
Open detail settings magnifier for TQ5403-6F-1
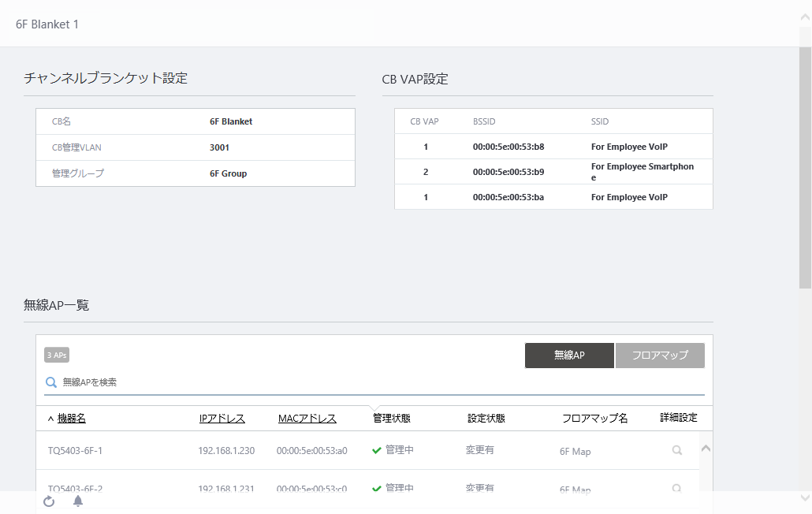(x=677, y=450)
